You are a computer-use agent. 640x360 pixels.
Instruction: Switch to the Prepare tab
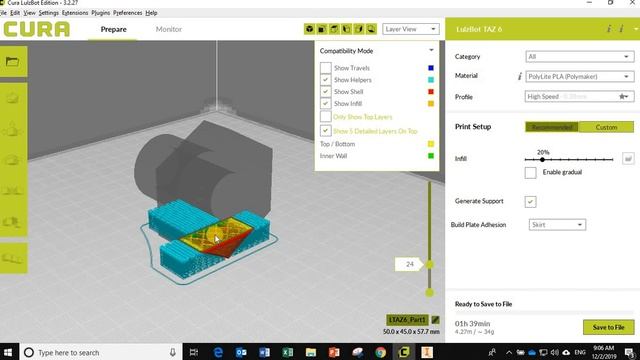tap(113, 29)
